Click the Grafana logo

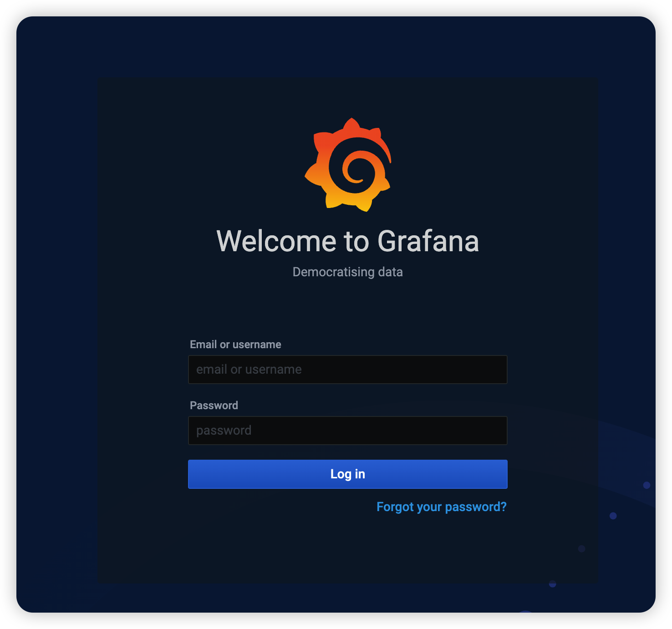[x=348, y=165]
